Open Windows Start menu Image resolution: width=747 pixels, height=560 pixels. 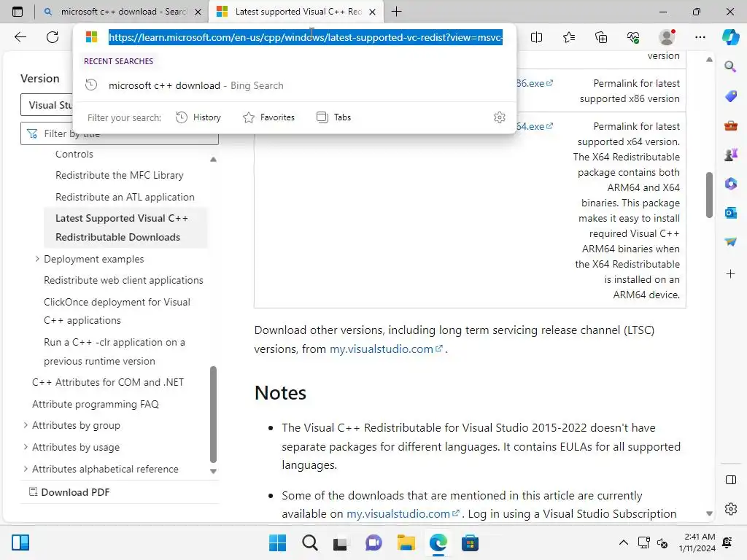277,542
